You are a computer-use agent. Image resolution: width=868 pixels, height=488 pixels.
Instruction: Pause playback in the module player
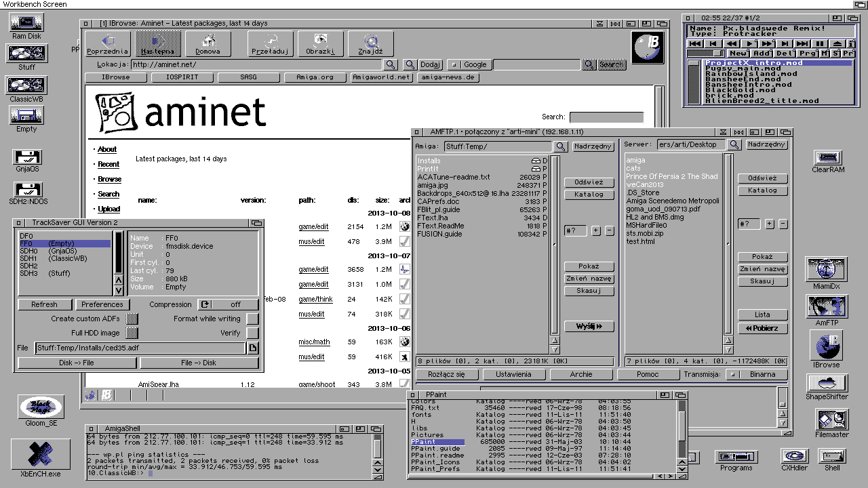(819, 43)
